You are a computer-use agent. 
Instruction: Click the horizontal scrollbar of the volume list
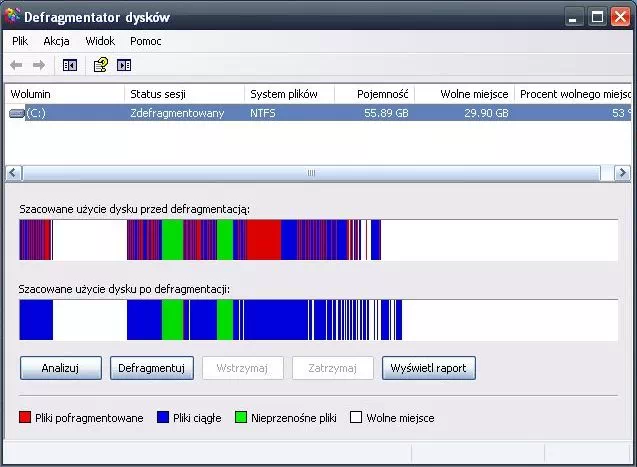[x=311, y=173]
